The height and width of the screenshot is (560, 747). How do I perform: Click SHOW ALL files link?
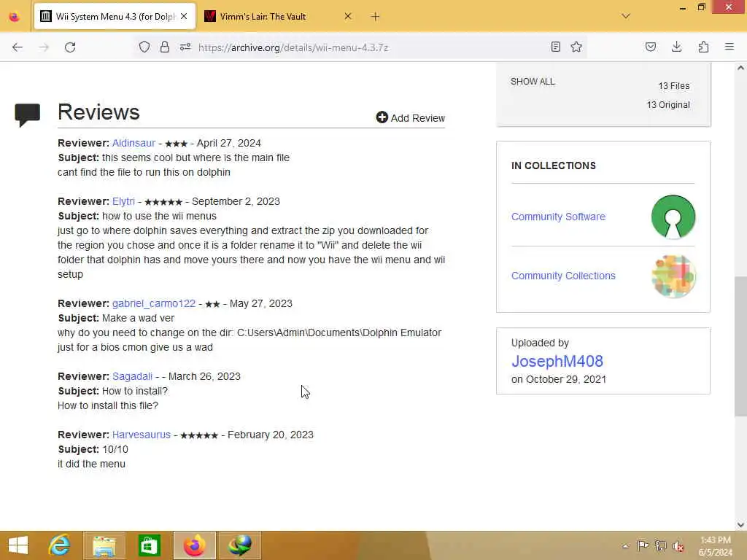[x=533, y=82]
